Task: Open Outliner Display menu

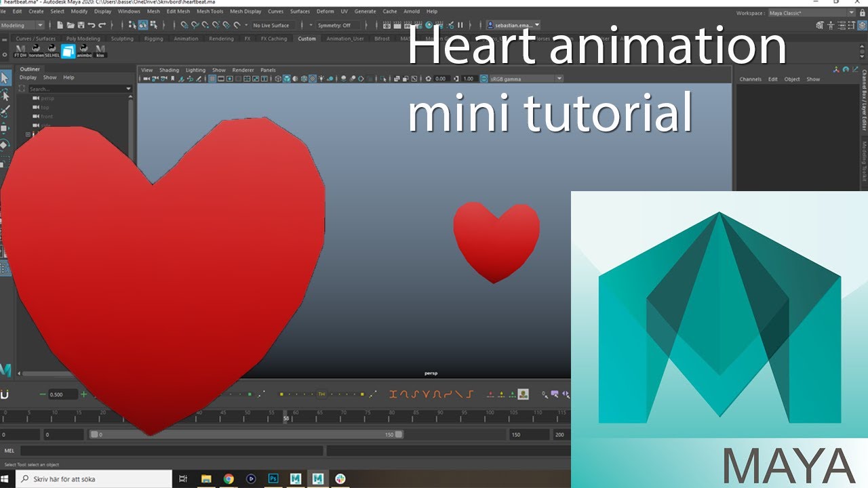Action: (28, 77)
